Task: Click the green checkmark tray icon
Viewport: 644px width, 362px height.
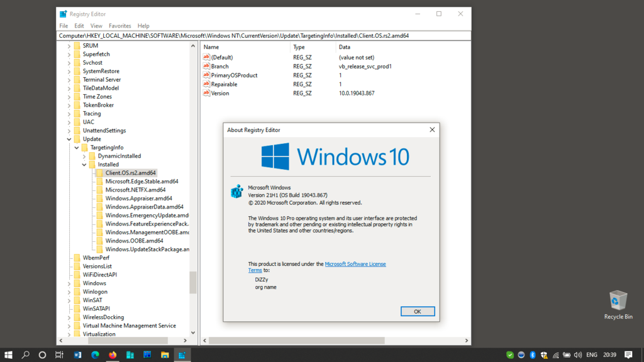Action: (510, 354)
